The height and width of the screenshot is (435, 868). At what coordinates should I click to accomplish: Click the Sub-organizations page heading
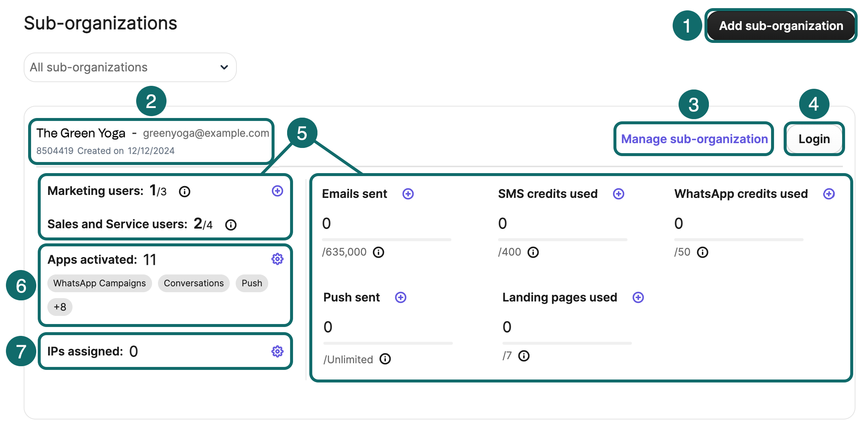101,23
